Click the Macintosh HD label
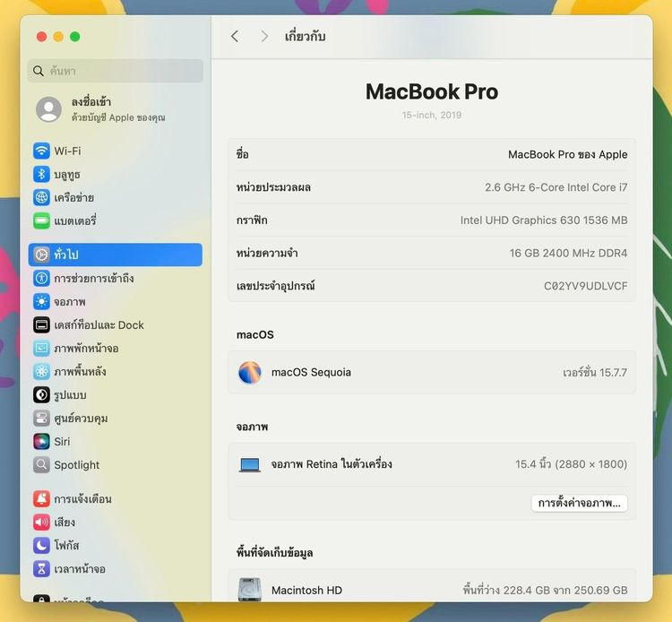 [306, 591]
